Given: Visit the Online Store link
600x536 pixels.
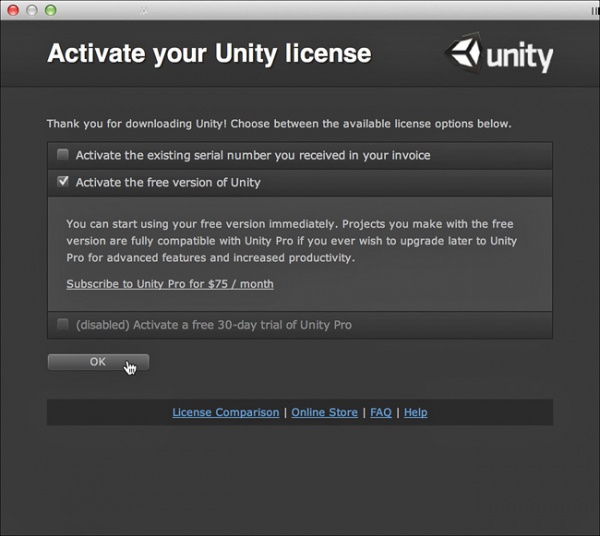Looking at the screenshot, I should point(324,412).
